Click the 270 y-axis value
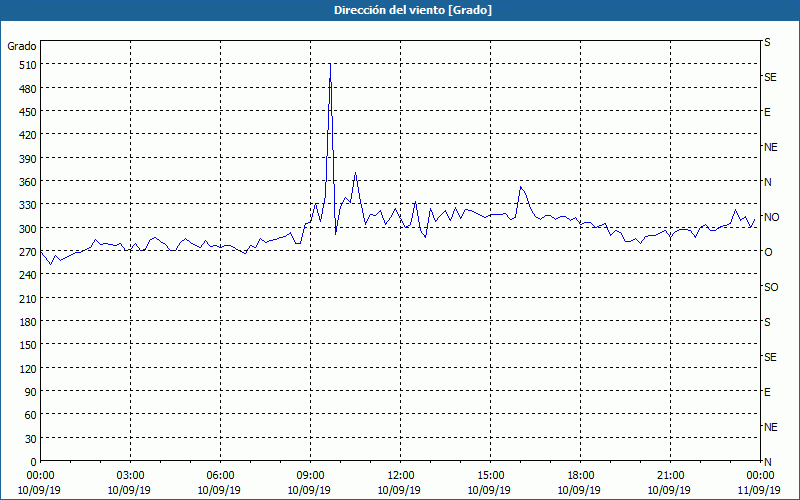Viewport: 800px width, 500px height. click(28, 252)
